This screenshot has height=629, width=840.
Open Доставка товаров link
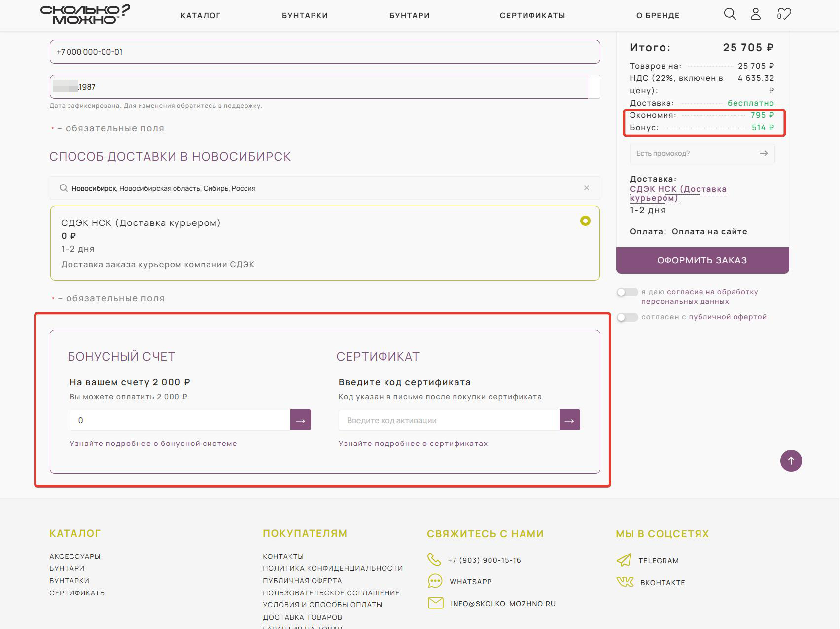coord(302,617)
